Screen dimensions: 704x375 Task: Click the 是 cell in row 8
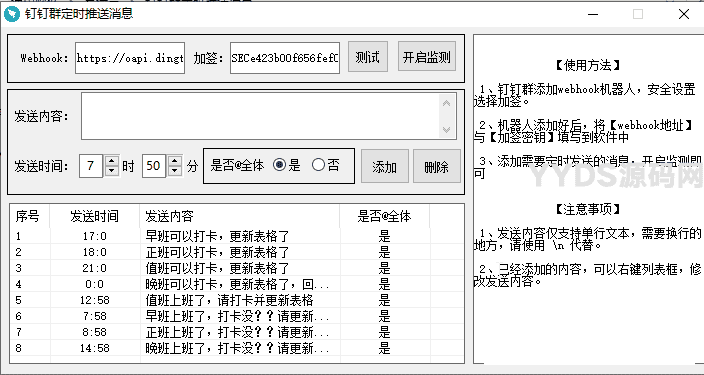(384, 348)
